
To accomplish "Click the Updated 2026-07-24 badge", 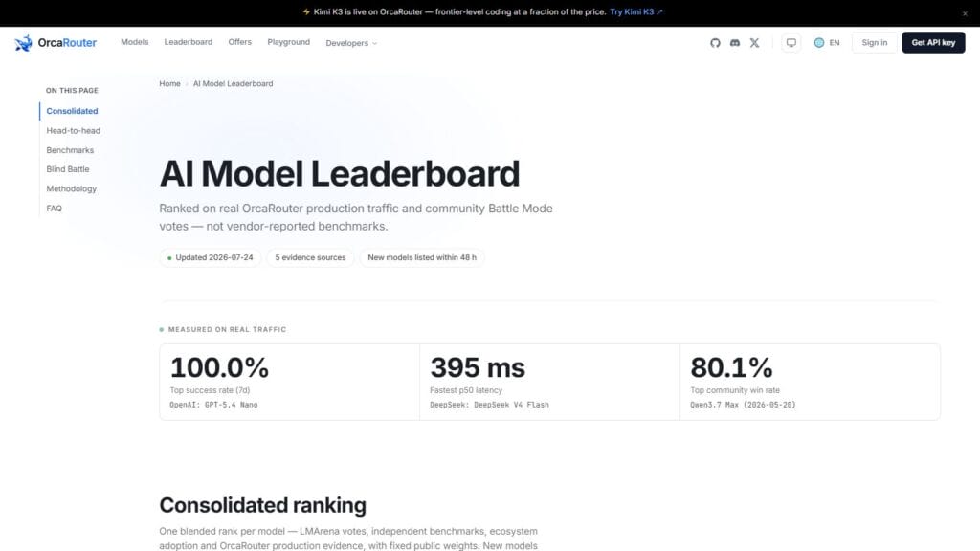I will 210,257.
